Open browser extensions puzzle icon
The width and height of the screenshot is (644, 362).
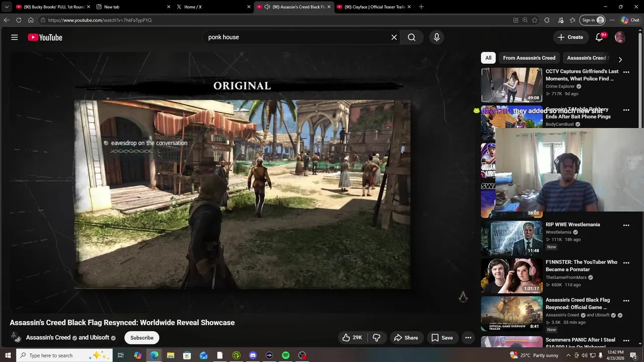(x=547, y=20)
